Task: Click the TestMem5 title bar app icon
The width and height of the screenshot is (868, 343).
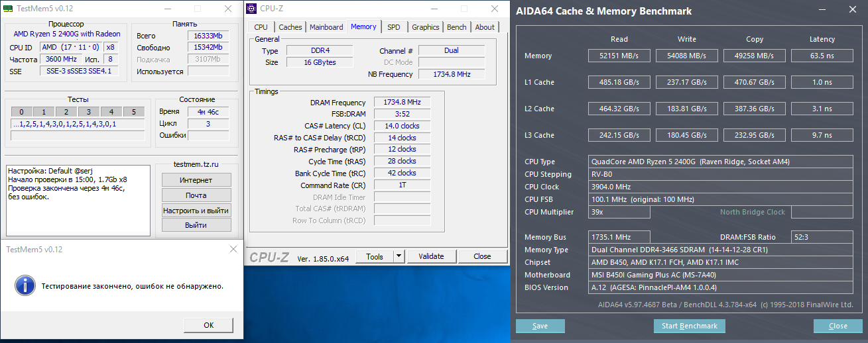Action: (7, 9)
